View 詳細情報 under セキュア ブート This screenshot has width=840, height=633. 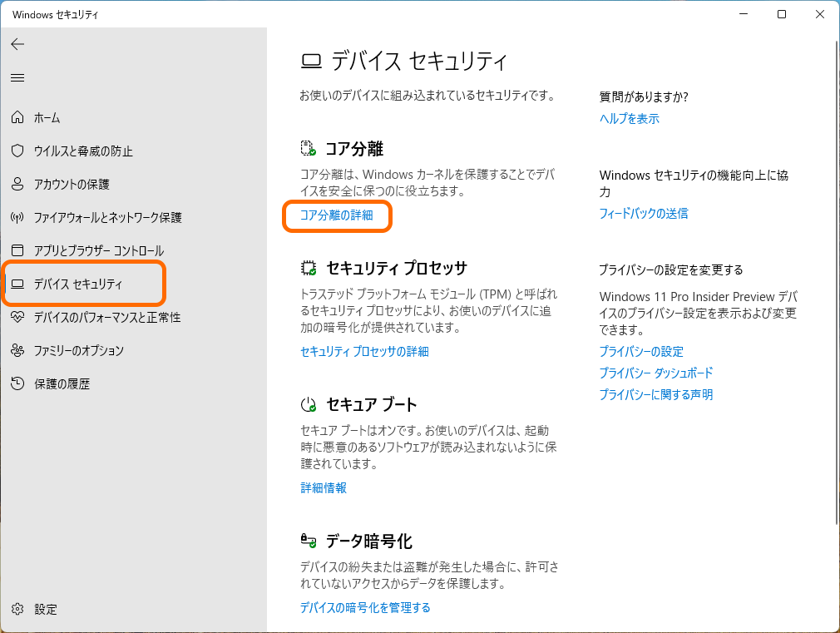(323, 487)
